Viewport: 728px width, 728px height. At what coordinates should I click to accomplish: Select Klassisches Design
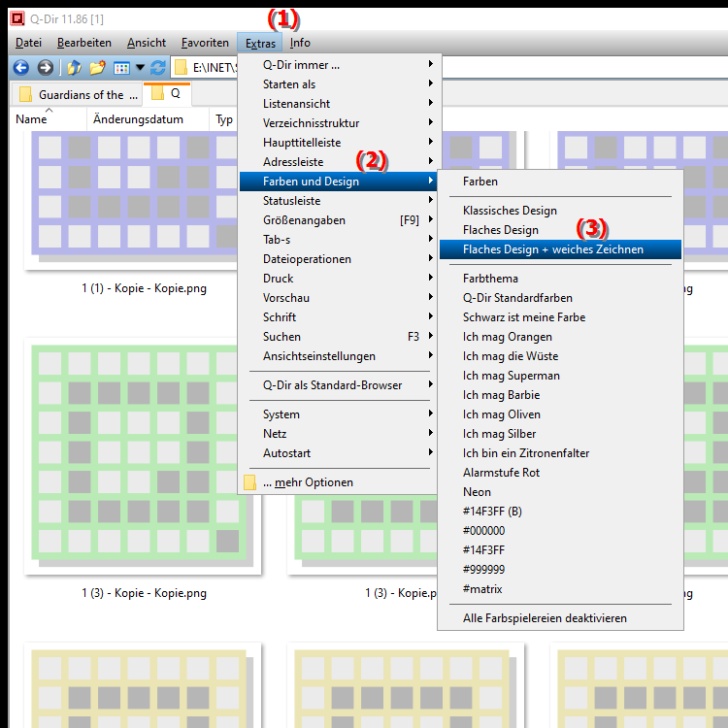[x=560, y=211]
